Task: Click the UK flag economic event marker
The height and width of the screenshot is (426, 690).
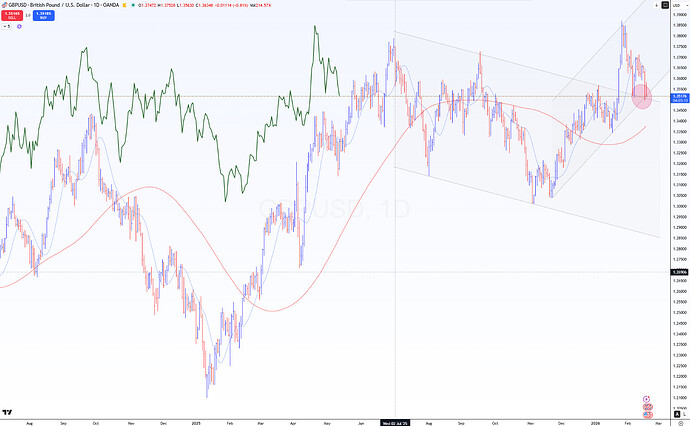Action: pyautogui.click(x=648, y=407)
